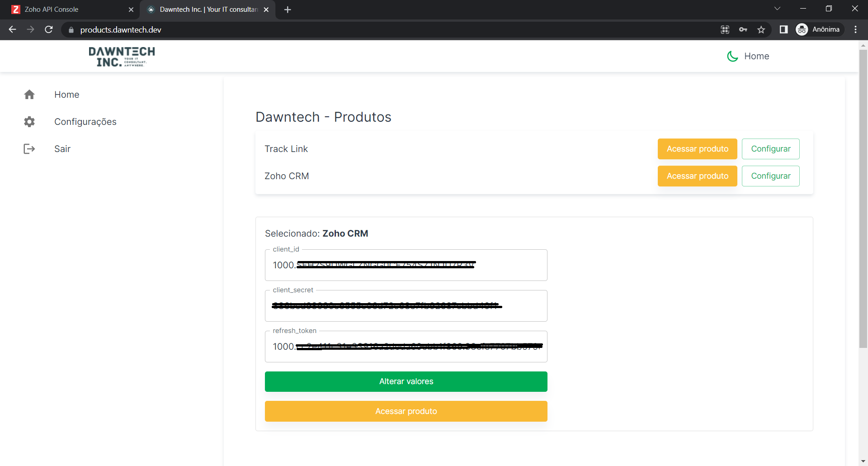
Task: Click the Dawntech Inc. logo
Action: tap(122, 57)
